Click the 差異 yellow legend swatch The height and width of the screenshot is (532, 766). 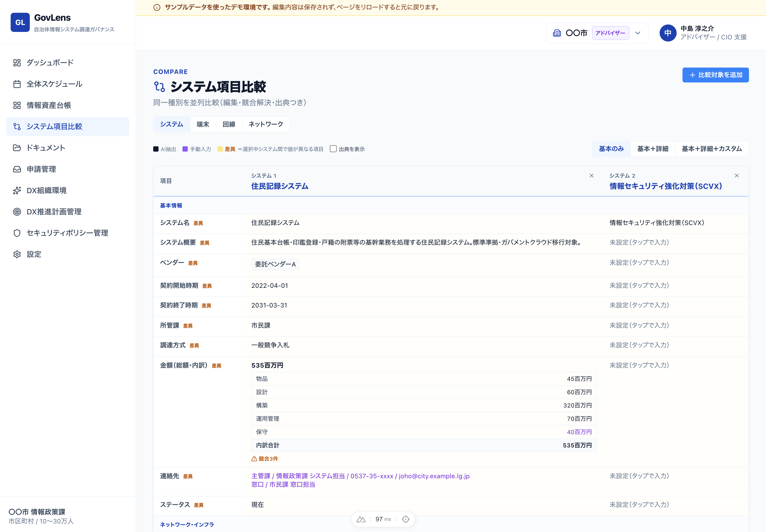[220, 149]
